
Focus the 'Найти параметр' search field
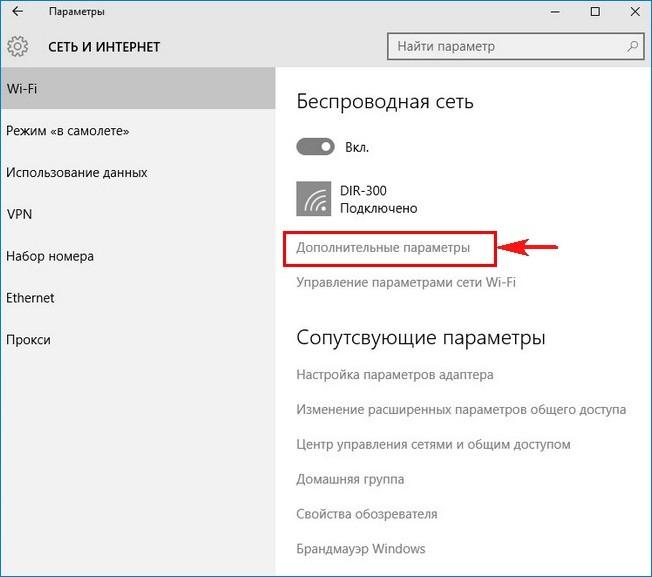point(516,46)
